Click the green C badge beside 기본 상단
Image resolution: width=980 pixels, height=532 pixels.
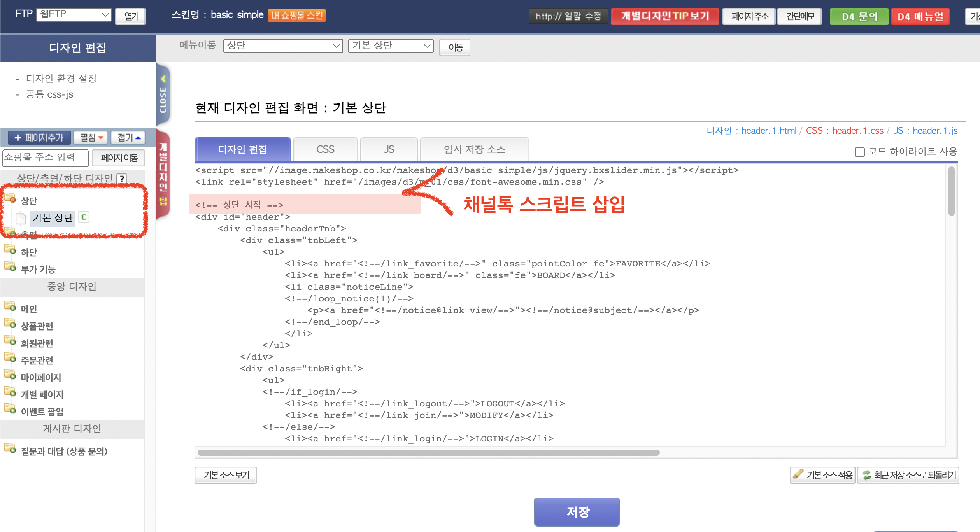[x=84, y=217]
